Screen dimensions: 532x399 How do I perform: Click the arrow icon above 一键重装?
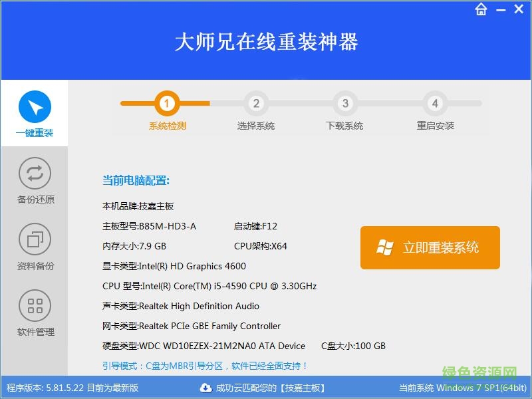(x=34, y=105)
